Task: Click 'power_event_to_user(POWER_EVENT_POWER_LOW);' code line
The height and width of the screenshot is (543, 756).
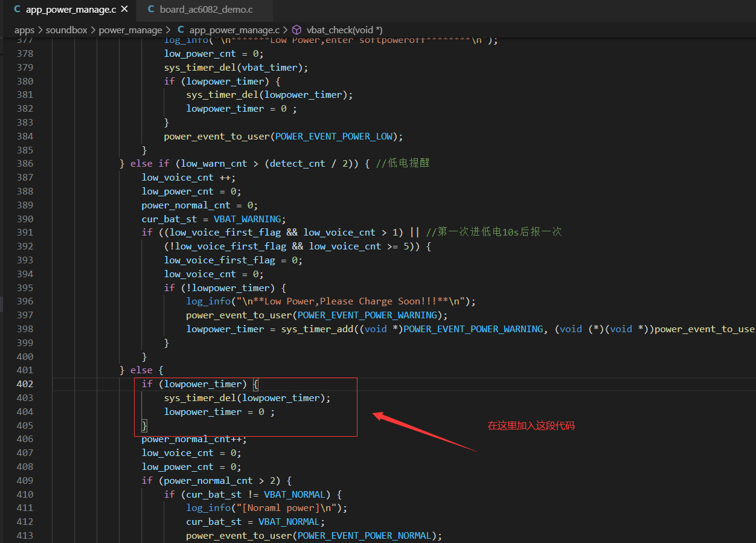Action: pos(283,136)
